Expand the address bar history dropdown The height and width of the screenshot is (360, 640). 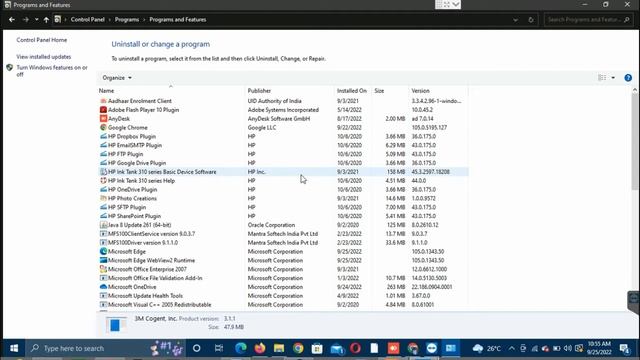(x=516, y=20)
